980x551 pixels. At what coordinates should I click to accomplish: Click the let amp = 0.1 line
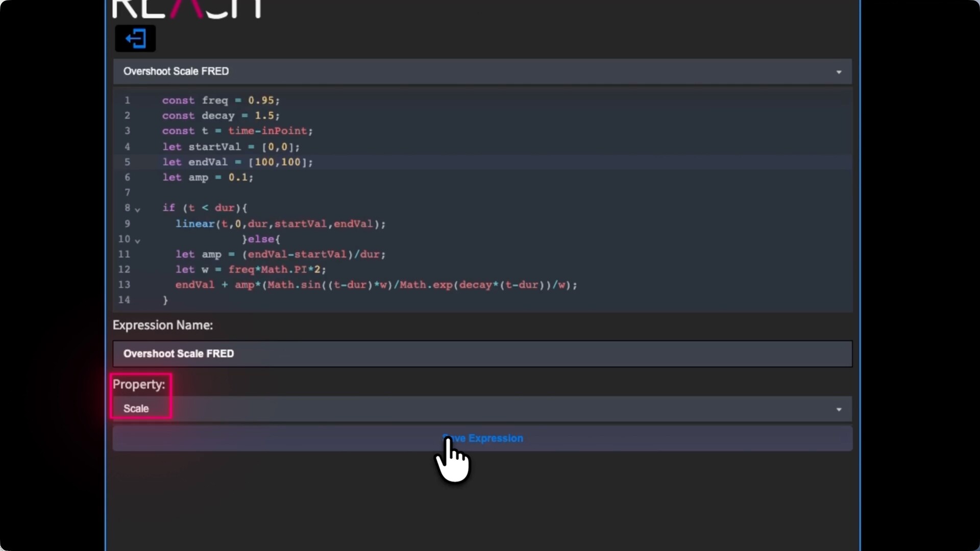coord(207,178)
